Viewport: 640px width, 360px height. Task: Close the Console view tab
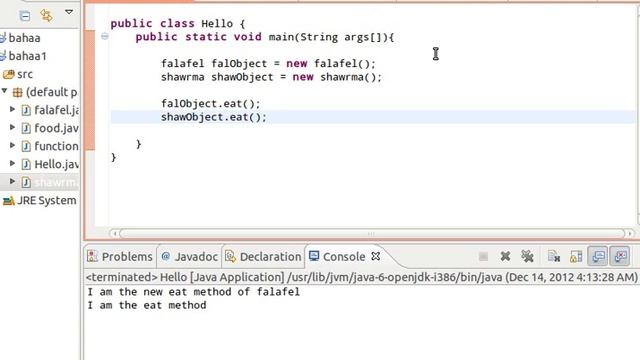(x=376, y=256)
